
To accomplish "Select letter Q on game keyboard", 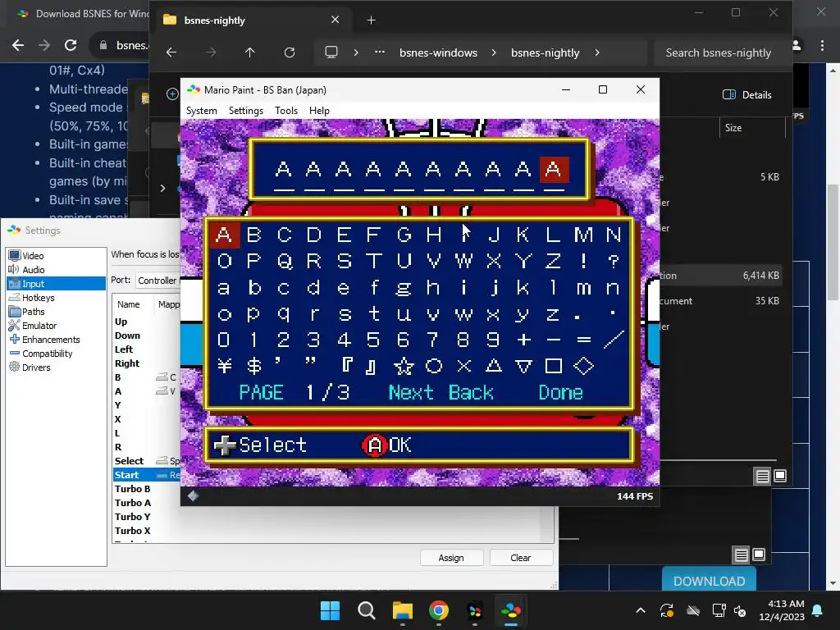I will coord(284,262).
